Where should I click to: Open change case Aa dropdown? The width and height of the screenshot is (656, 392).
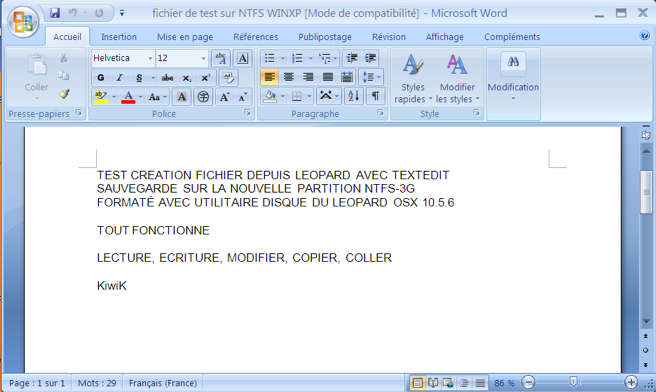158,97
